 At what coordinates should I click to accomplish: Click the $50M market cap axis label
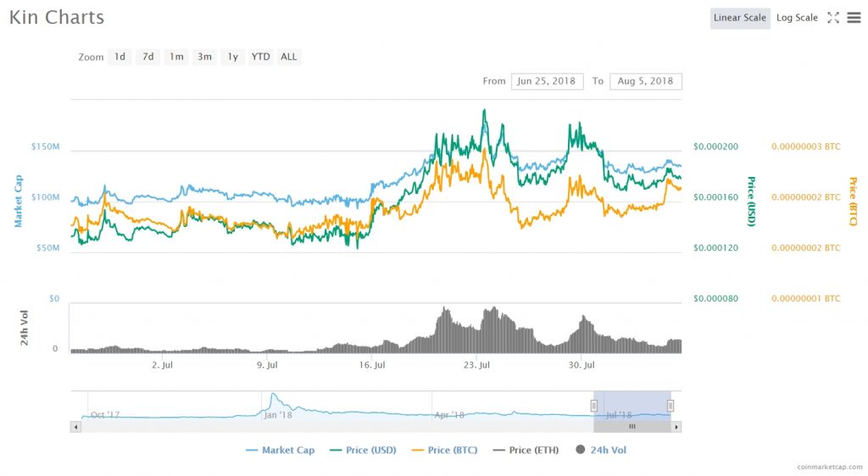pyautogui.click(x=47, y=247)
